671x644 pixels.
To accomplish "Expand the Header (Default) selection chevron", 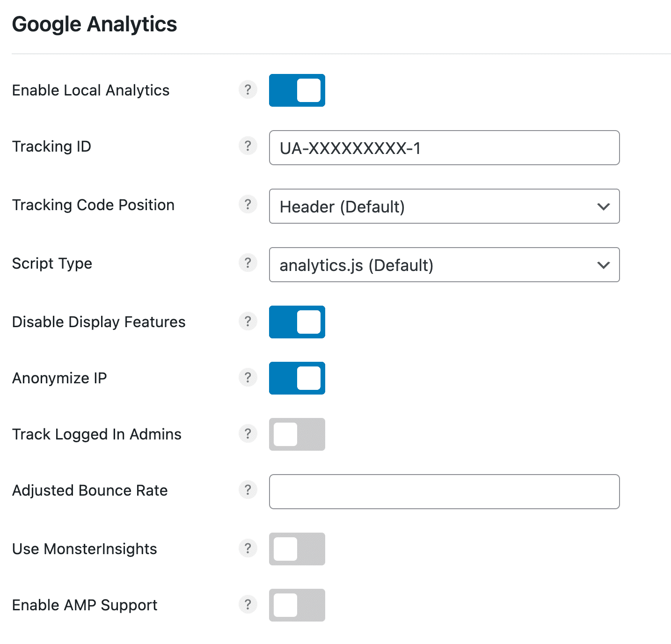I will 603,206.
